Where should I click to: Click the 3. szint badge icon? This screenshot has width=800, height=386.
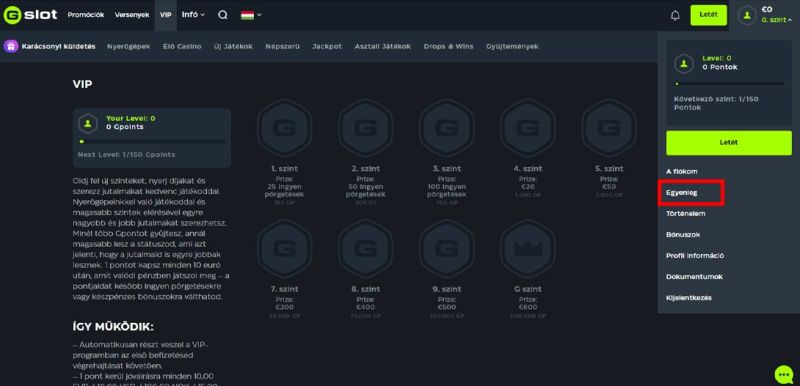pos(446,127)
